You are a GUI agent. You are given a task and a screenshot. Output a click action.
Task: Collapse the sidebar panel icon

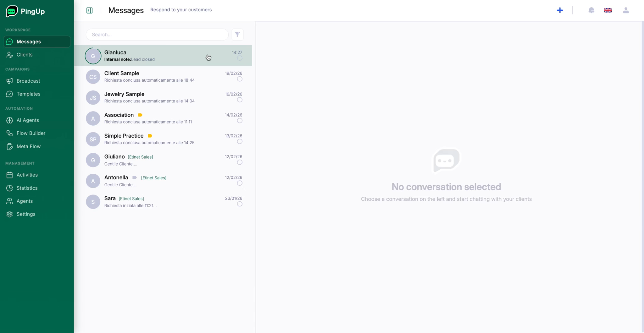pos(90,10)
